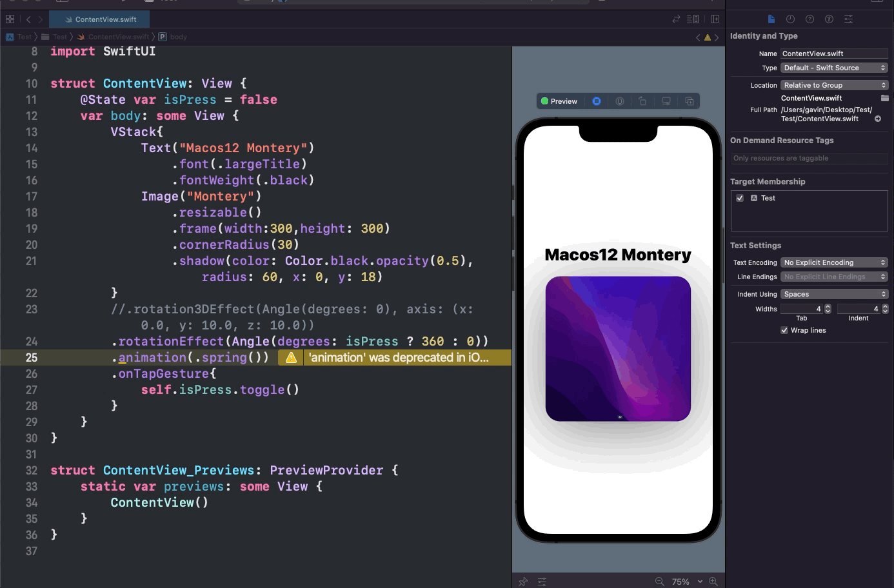Reveal file in Finder arrow icon
Screen dimensions: 894x588
coord(878,119)
